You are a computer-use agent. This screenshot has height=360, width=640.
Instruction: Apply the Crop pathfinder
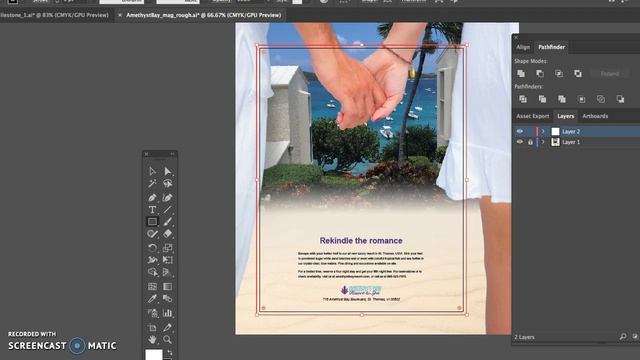click(x=581, y=99)
